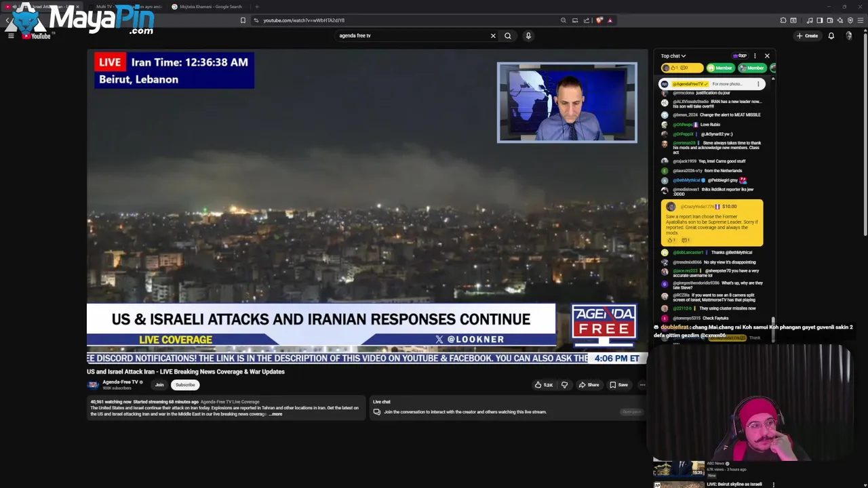This screenshot has width=868, height=488.
Task: Open the XP points badge in chat
Action: click(740, 56)
